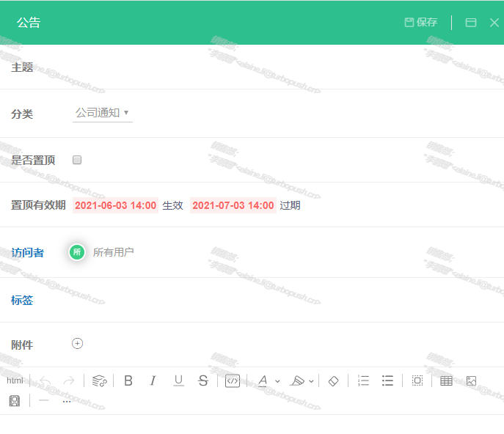
Task: Insert a code block
Action: [x=232, y=380]
